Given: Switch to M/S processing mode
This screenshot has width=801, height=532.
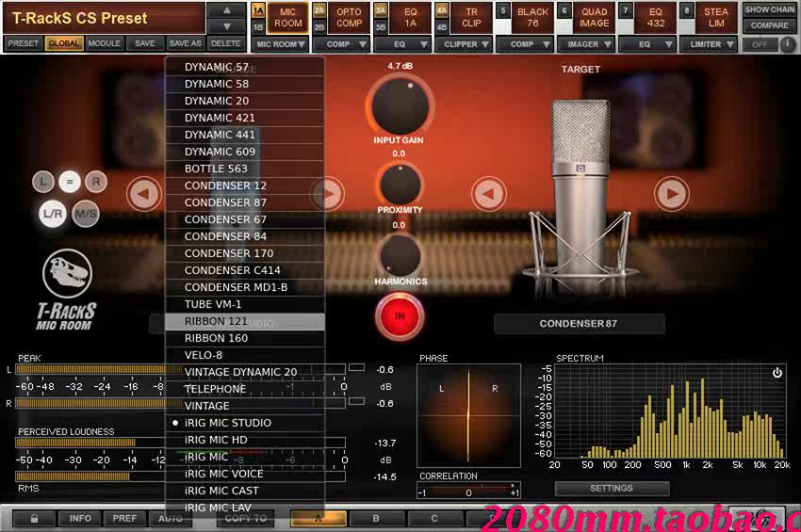Looking at the screenshot, I should coord(86,214).
